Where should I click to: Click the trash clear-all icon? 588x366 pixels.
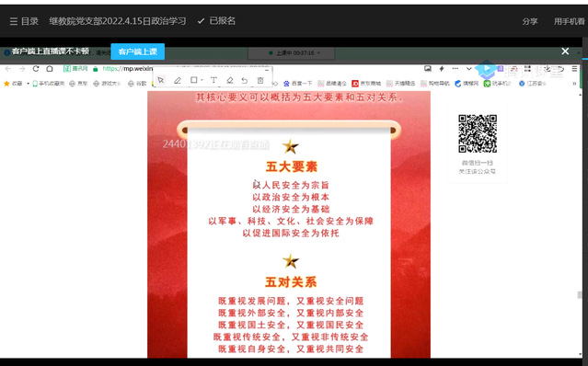pos(260,80)
